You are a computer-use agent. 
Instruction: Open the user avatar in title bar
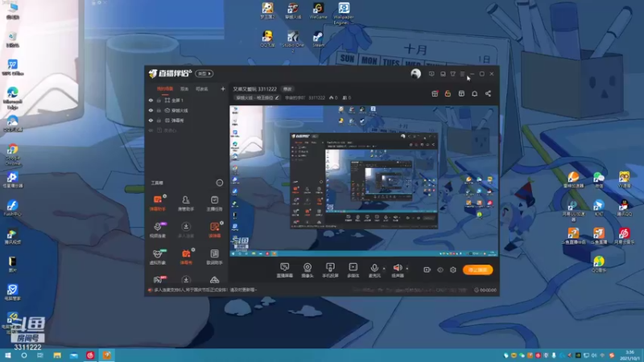415,73
